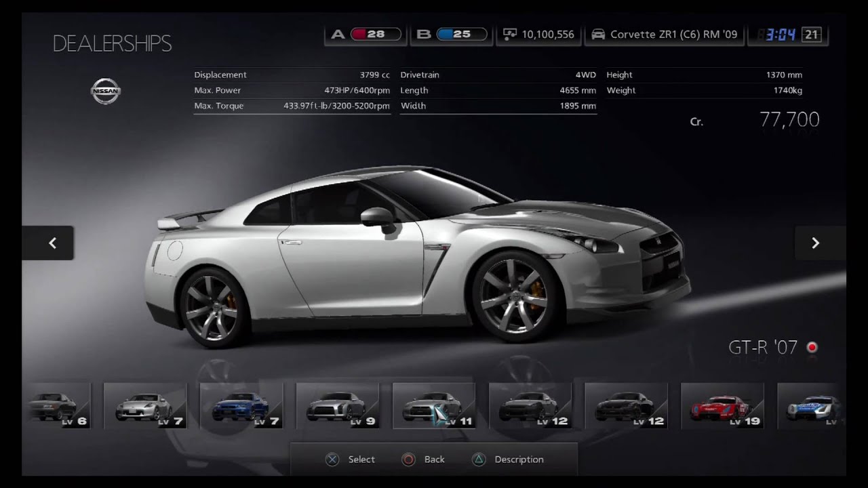Click the Description label in bottom bar
Image resolution: width=868 pixels, height=488 pixels.
click(x=519, y=460)
